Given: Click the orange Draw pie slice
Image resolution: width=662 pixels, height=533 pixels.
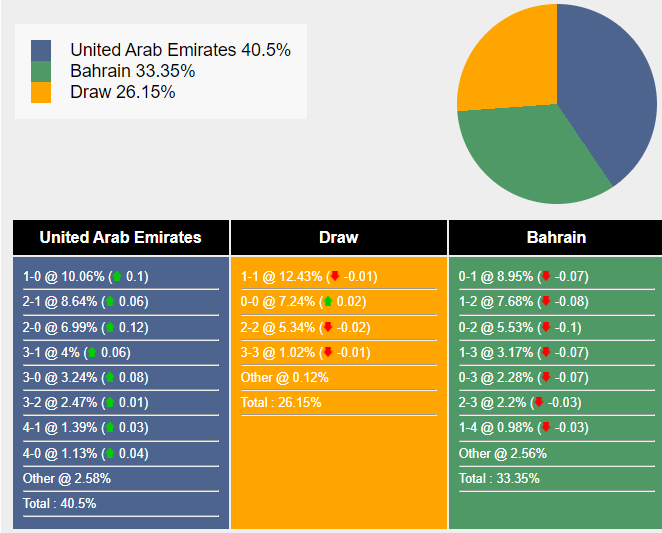Looking at the screenshot, I should coord(505,58).
